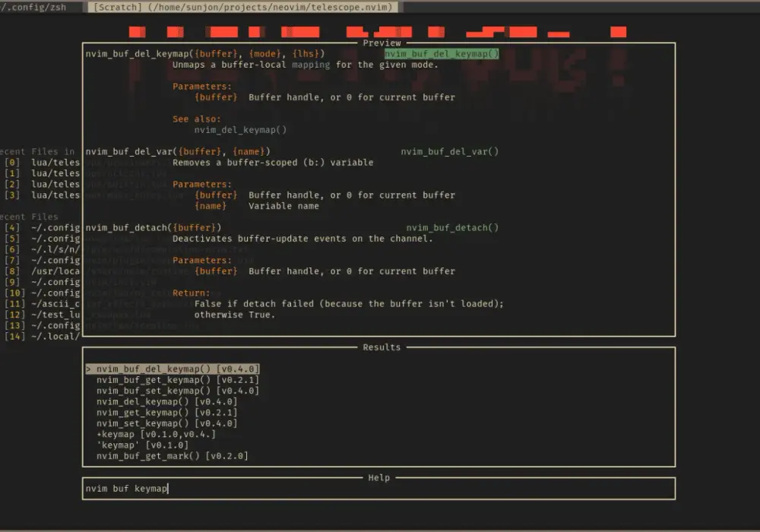Select nvim_buf_set_keymap() [v0.4.0] result
The image size is (760, 532).
pyautogui.click(x=177, y=391)
